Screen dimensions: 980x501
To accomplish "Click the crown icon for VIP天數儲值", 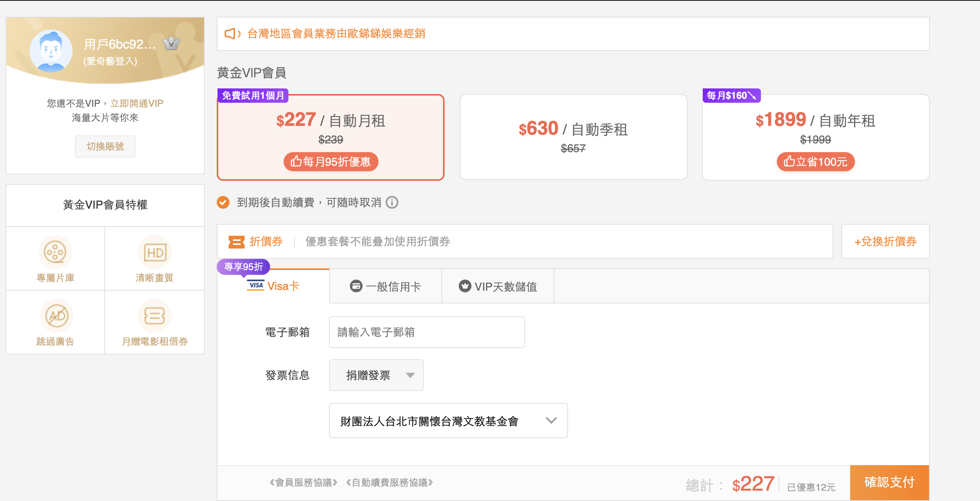I will click(x=465, y=286).
